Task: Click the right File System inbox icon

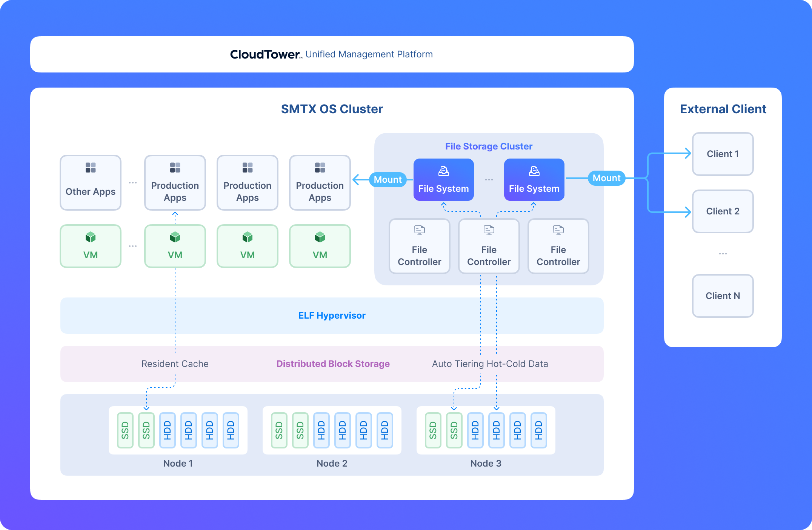Action: (534, 171)
